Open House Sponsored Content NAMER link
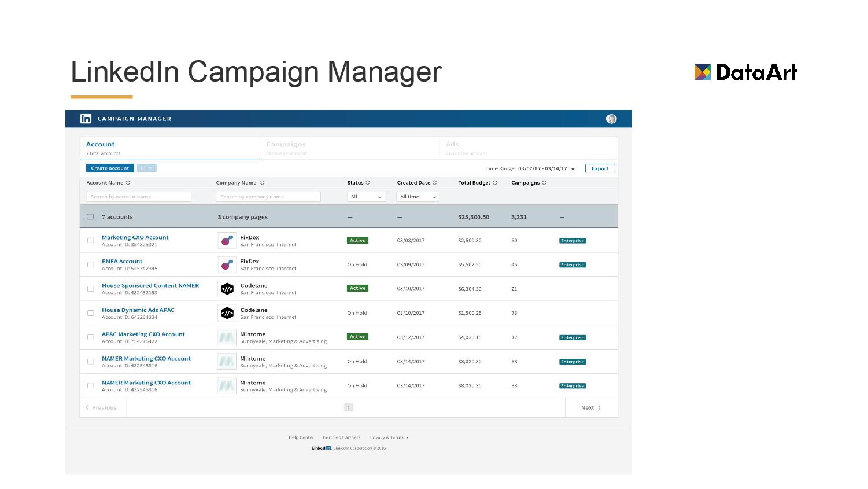This screenshot has height=489, width=868. pos(150,285)
